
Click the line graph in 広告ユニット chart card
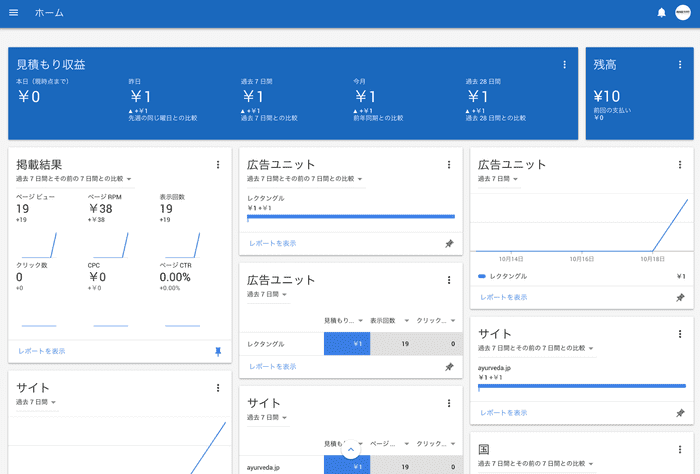582,225
